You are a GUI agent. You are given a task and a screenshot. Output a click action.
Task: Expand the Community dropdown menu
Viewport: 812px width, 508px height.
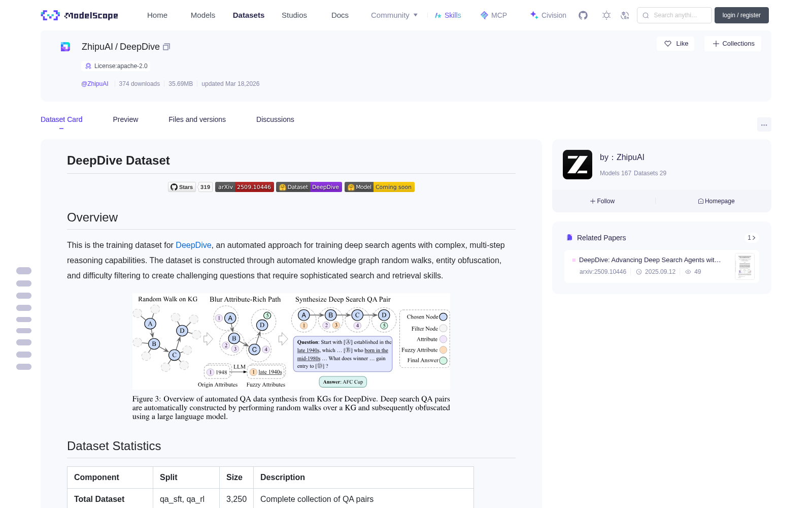(394, 15)
